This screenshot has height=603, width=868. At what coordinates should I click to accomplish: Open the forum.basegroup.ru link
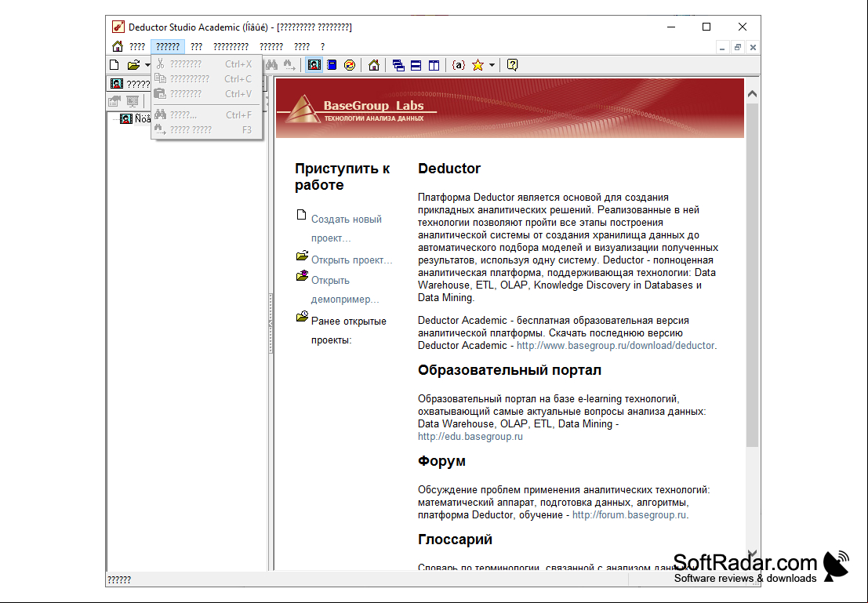point(630,515)
